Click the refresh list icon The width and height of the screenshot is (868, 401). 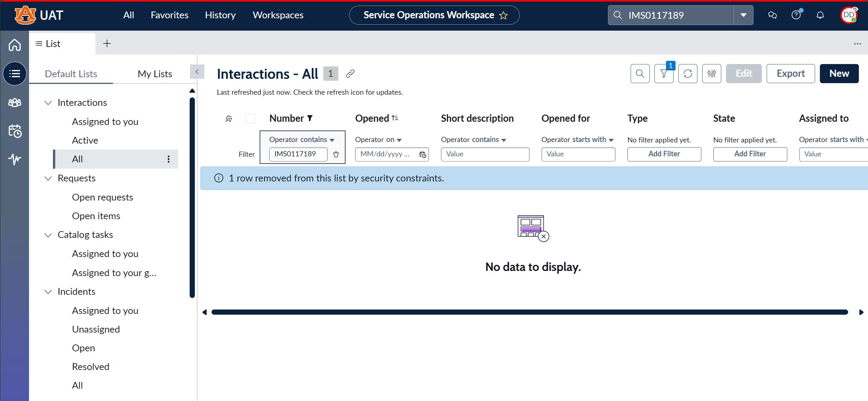(x=688, y=74)
